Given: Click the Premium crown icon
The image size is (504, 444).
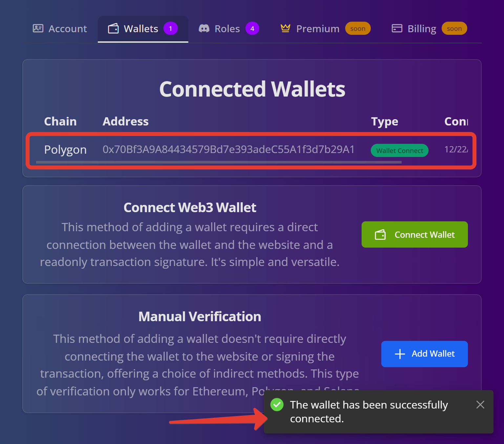Looking at the screenshot, I should 285,29.
